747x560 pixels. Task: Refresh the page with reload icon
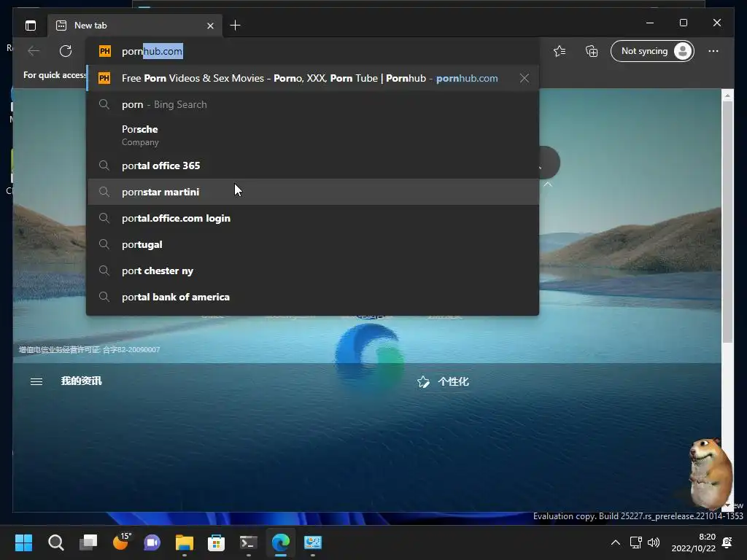tap(66, 51)
